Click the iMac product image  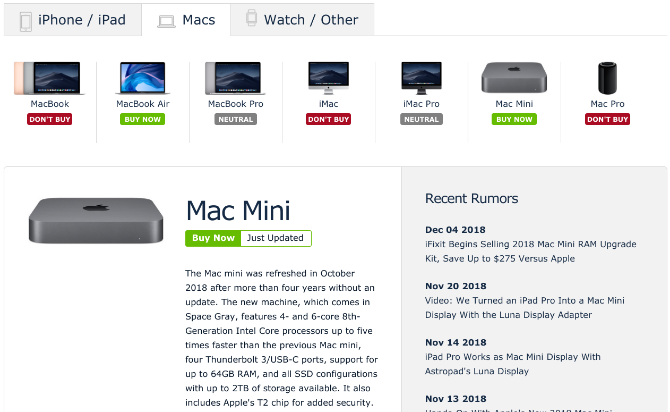328,78
